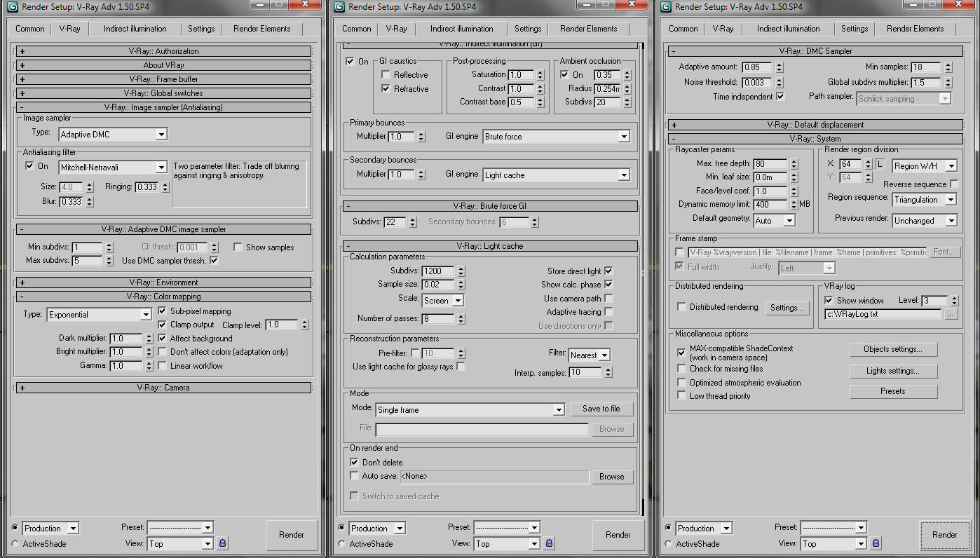Viewport: 980px width, 558px height.
Task: Check the Reflective GI caustics option
Action: 386,75
